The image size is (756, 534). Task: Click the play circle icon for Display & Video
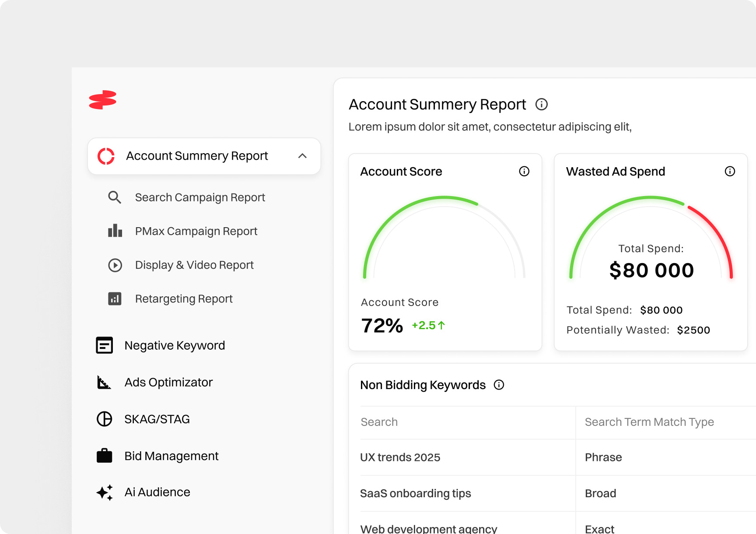pyautogui.click(x=115, y=265)
